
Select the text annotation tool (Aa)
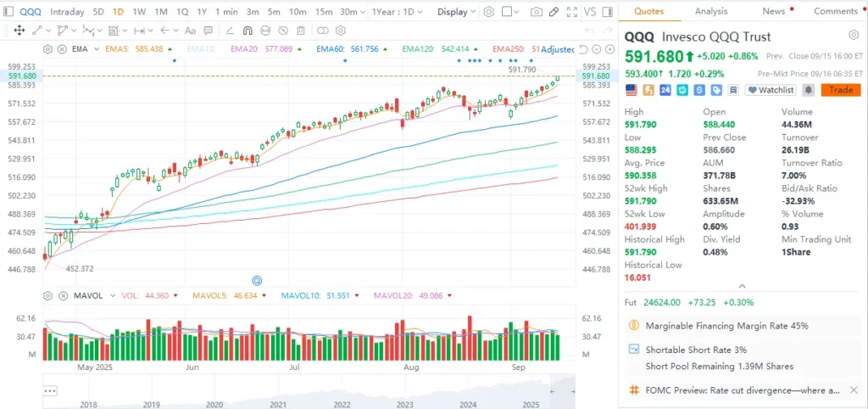(x=191, y=31)
